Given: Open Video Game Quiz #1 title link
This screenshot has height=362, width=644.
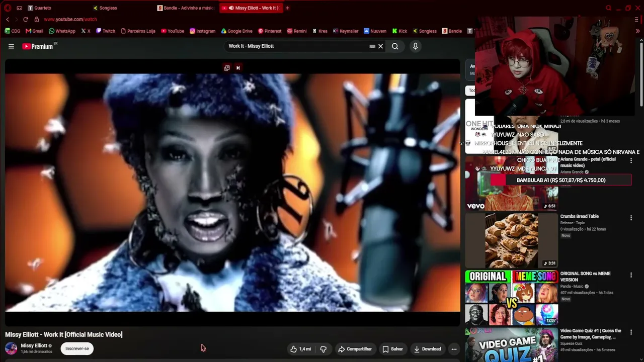Looking at the screenshot, I should pyautogui.click(x=591, y=334).
